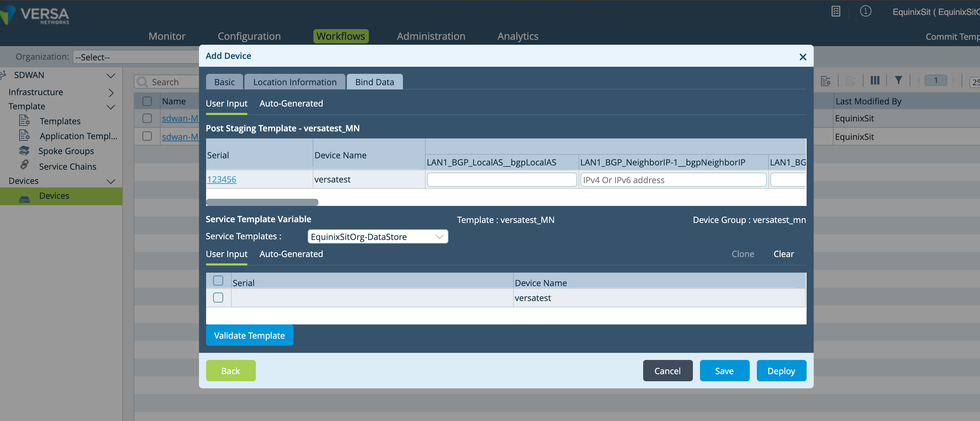Open the Administration menu
Image resolution: width=980 pixels, height=421 pixels.
[x=431, y=36]
